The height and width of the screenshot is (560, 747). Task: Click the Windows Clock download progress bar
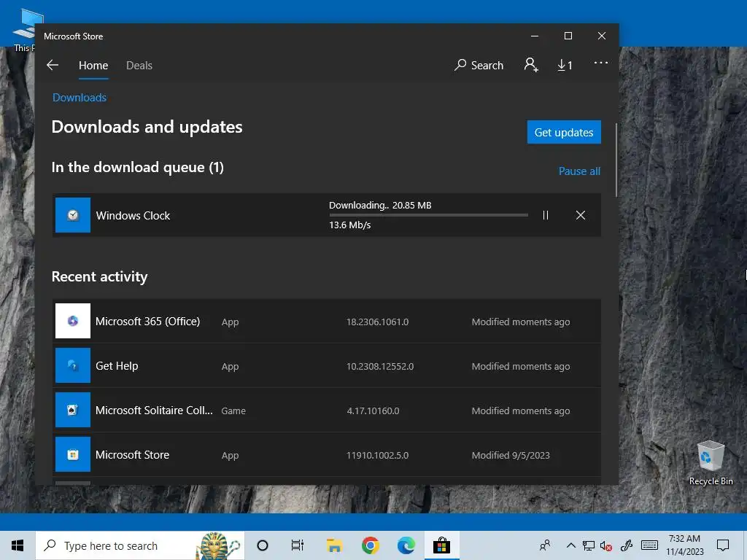pyautogui.click(x=428, y=215)
